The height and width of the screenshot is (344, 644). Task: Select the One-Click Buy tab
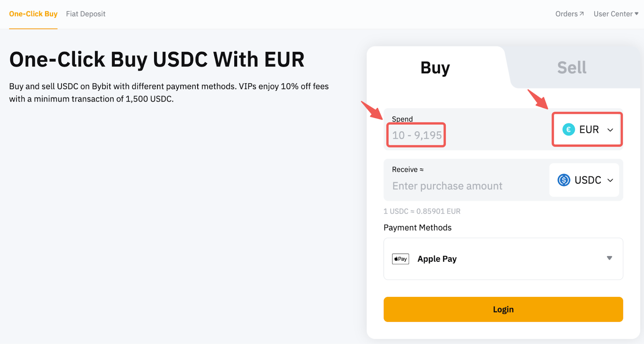pyautogui.click(x=33, y=14)
